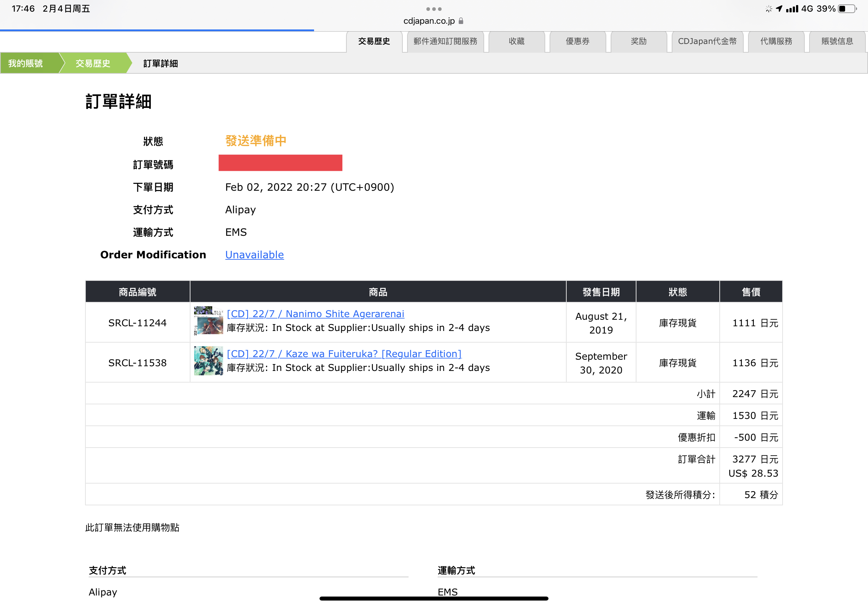Open the 奖励 tab

[x=639, y=41]
